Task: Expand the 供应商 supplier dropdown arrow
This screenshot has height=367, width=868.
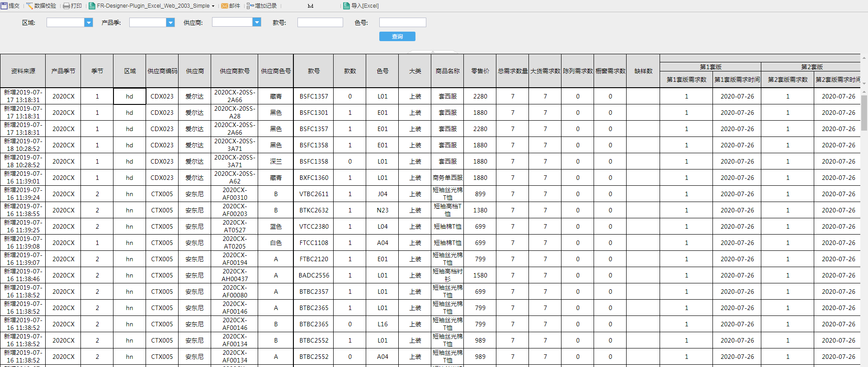Action: (257, 22)
